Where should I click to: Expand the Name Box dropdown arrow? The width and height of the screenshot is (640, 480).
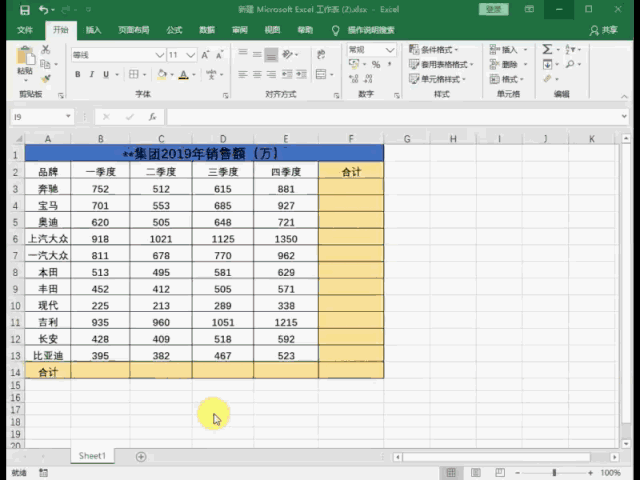point(68,117)
